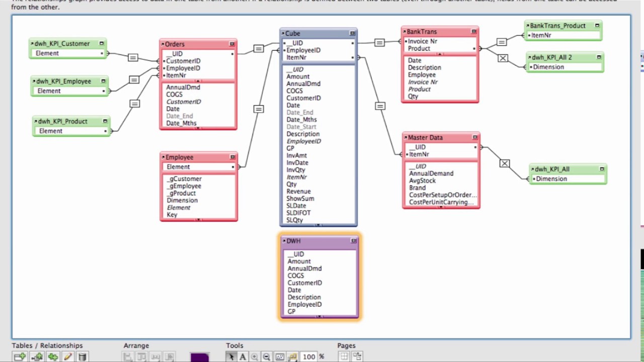Click the select related tables icon

[x=292, y=357]
